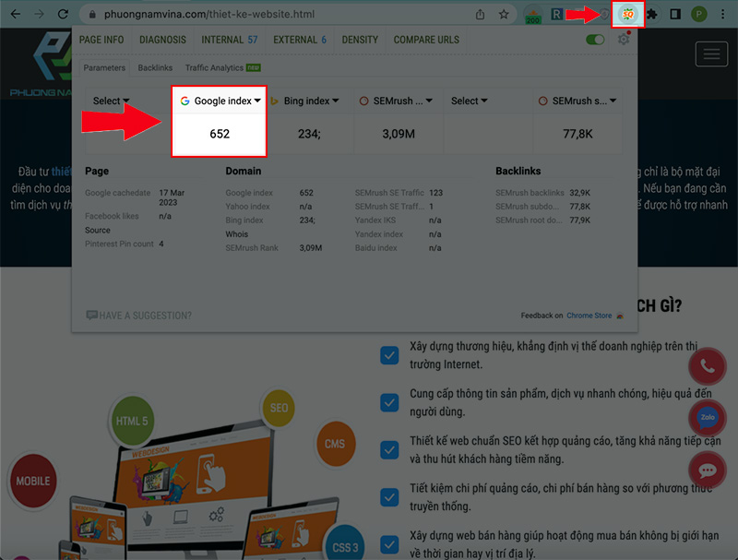Image resolution: width=738 pixels, height=560 pixels.
Task: Click the orange CMS badge
Action: point(335,444)
